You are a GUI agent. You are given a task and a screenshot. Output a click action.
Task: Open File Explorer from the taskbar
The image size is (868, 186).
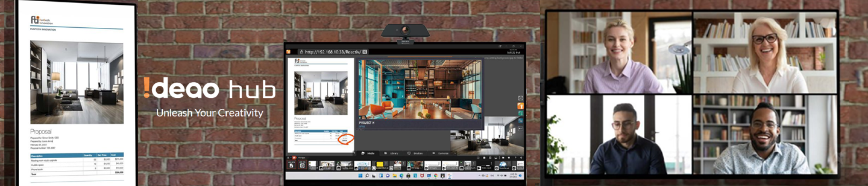395,176
